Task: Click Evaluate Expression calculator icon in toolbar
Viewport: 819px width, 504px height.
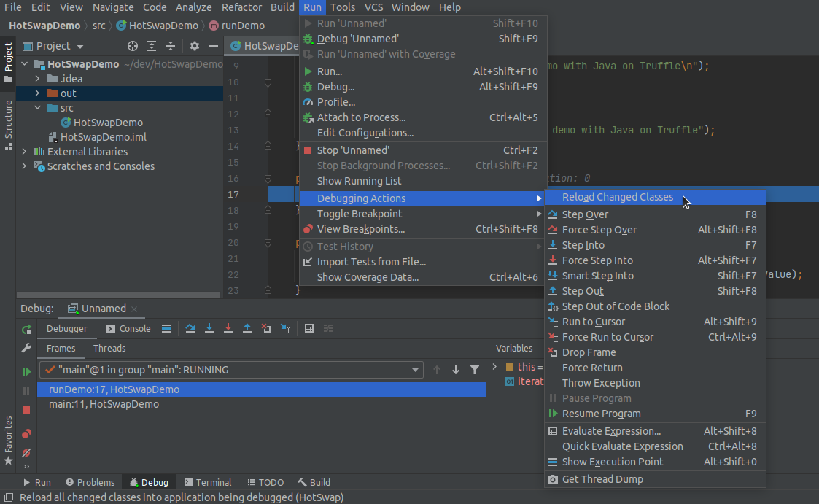Action: pyautogui.click(x=309, y=329)
